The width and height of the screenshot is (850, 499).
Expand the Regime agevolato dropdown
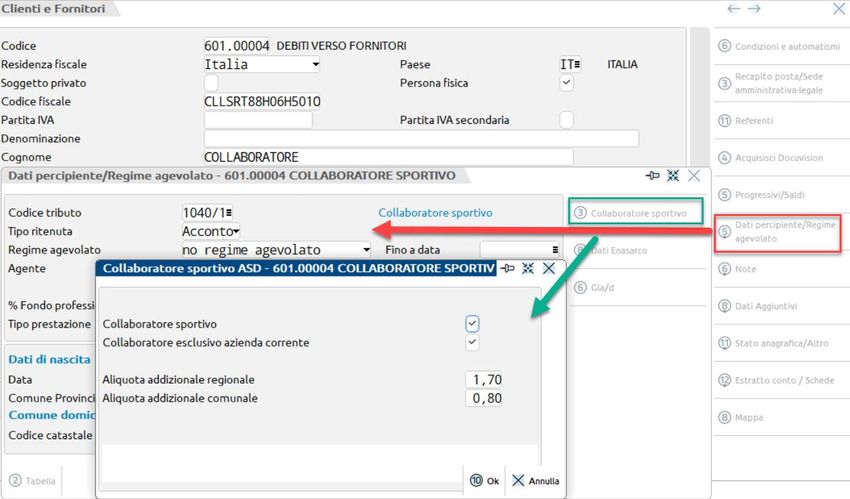[x=366, y=250]
